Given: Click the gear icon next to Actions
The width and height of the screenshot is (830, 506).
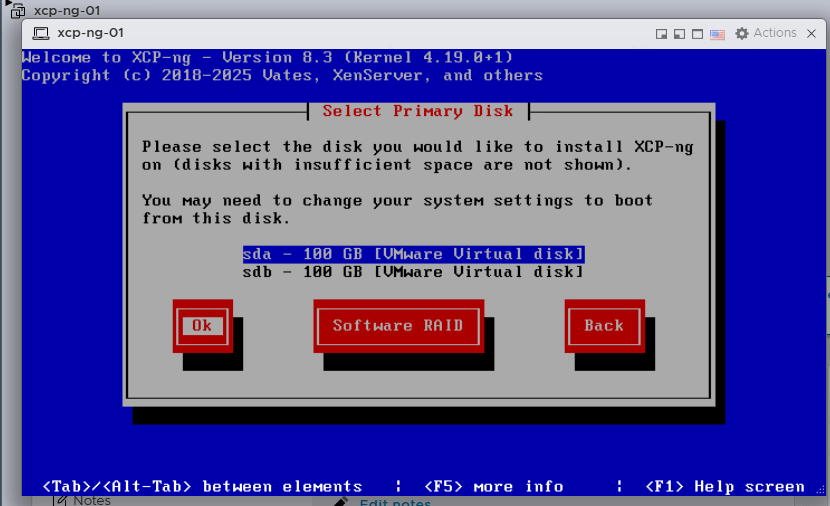Looking at the screenshot, I should coord(742,33).
